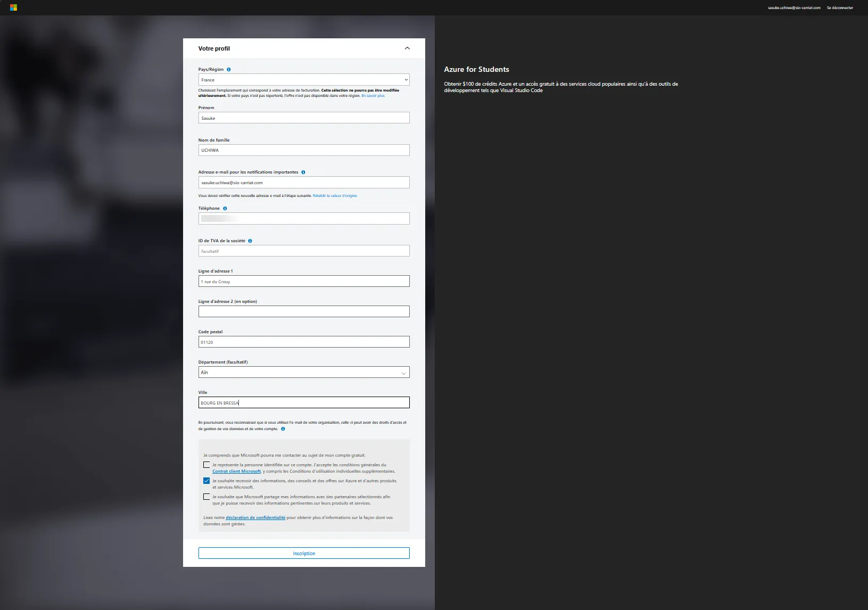Click the Ligne d'adresse 1 field
This screenshot has width=868, height=610.
tap(304, 281)
